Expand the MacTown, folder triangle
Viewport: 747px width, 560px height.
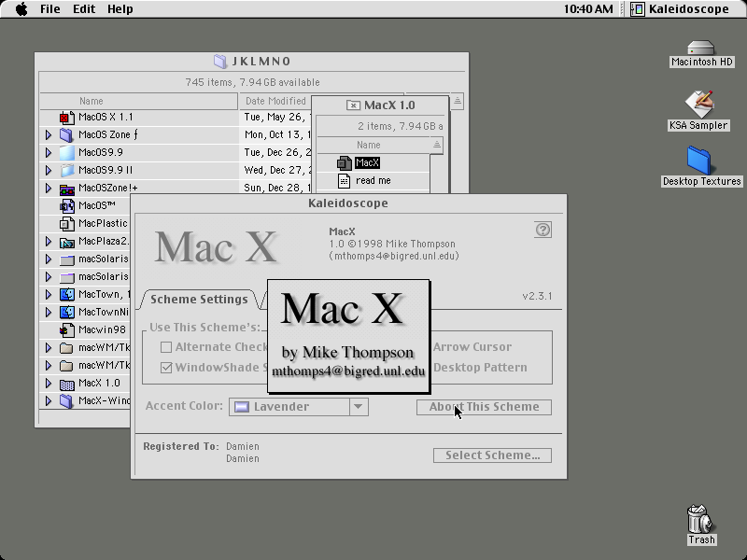point(49,294)
